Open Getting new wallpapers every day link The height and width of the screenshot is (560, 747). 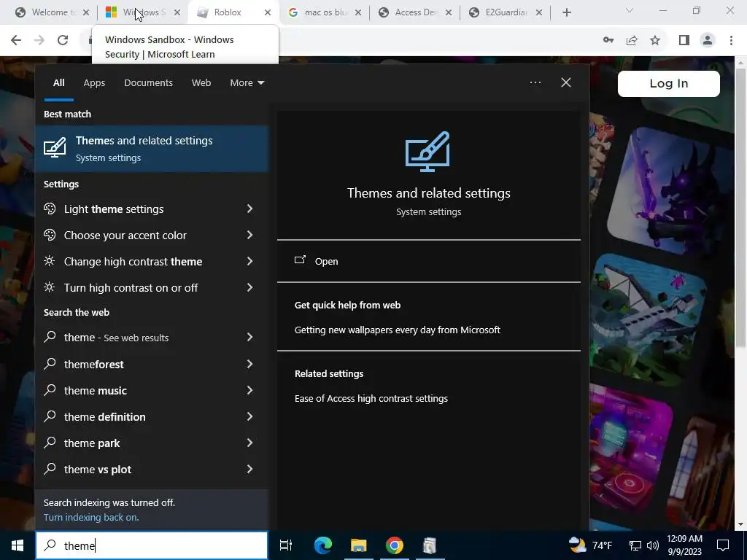click(398, 330)
